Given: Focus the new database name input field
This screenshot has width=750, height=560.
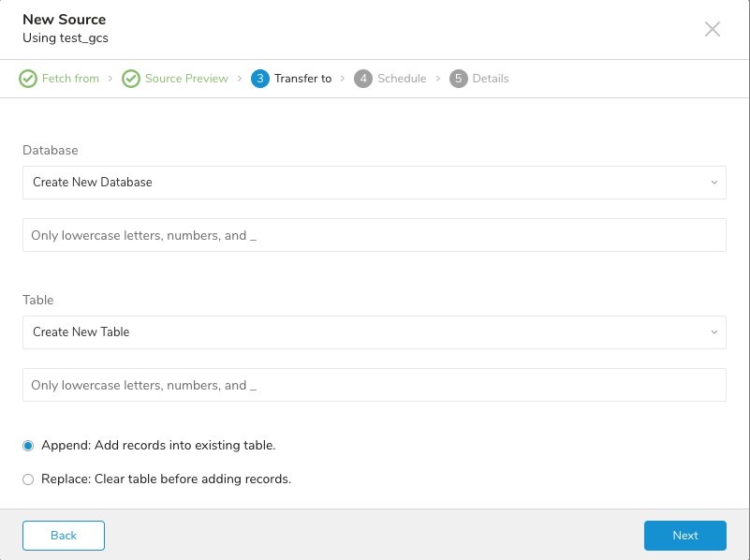Looking at the screenshot, I should click(375, 235).
